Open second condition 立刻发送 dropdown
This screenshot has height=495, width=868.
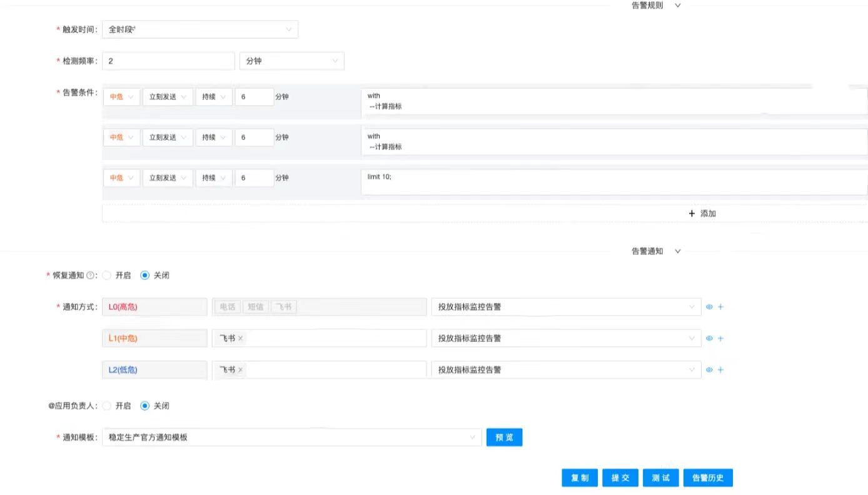pyautogui.click(x=168, y=137)
